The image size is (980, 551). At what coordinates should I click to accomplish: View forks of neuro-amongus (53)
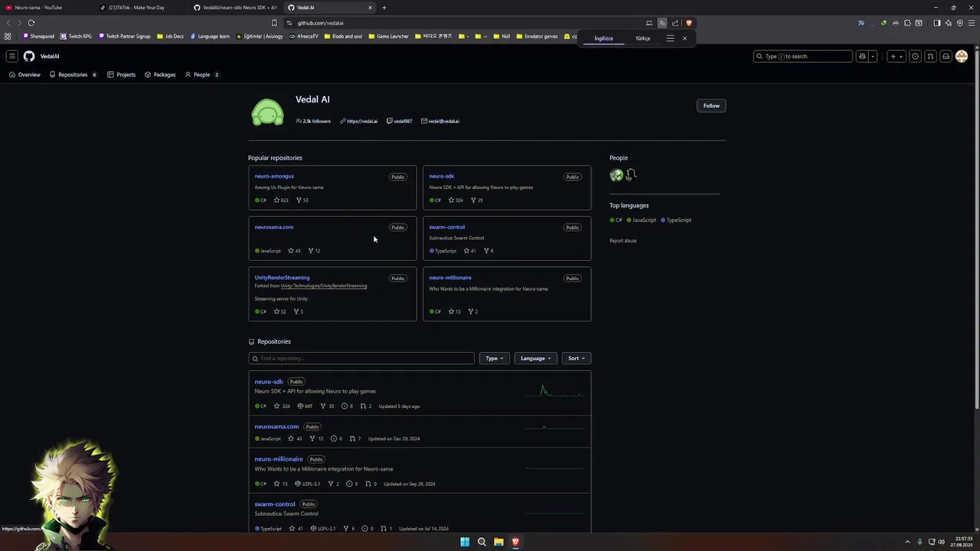coord(302,200)
